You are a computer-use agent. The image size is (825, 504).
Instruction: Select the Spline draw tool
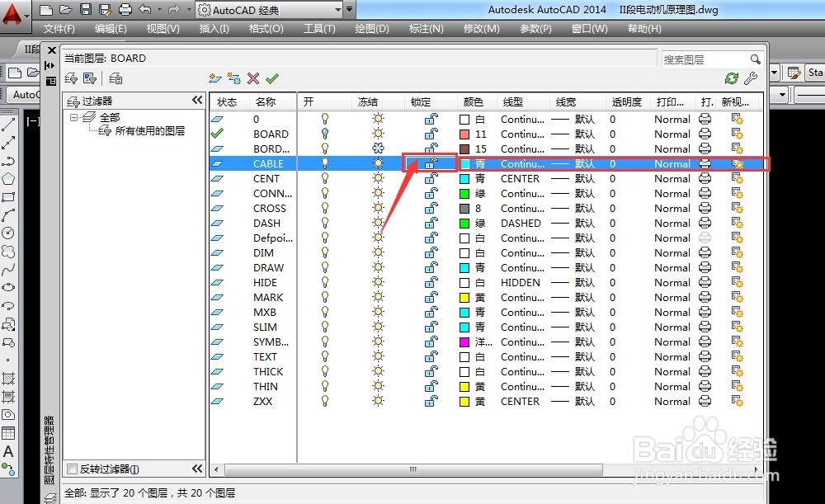click(x=8, y=270)
